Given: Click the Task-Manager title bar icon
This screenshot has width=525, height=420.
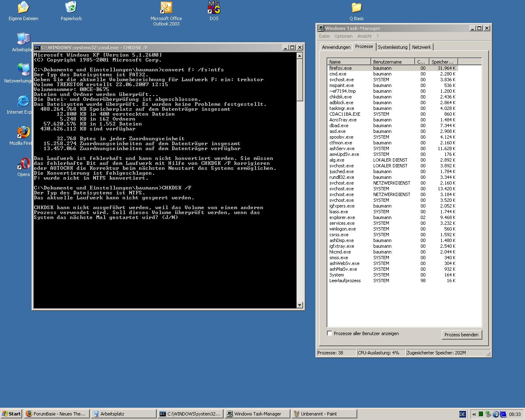Looking at the screenshot, I should tap(321, 28).
